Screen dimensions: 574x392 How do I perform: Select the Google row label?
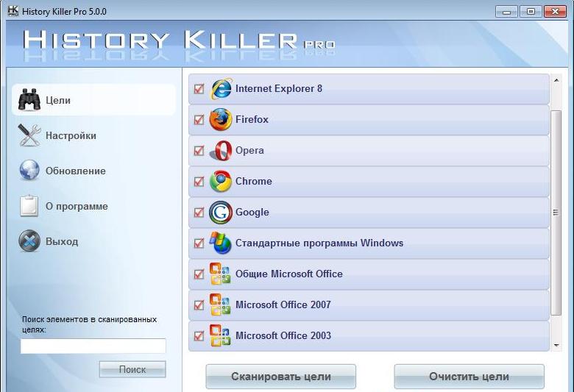point(252,213)
